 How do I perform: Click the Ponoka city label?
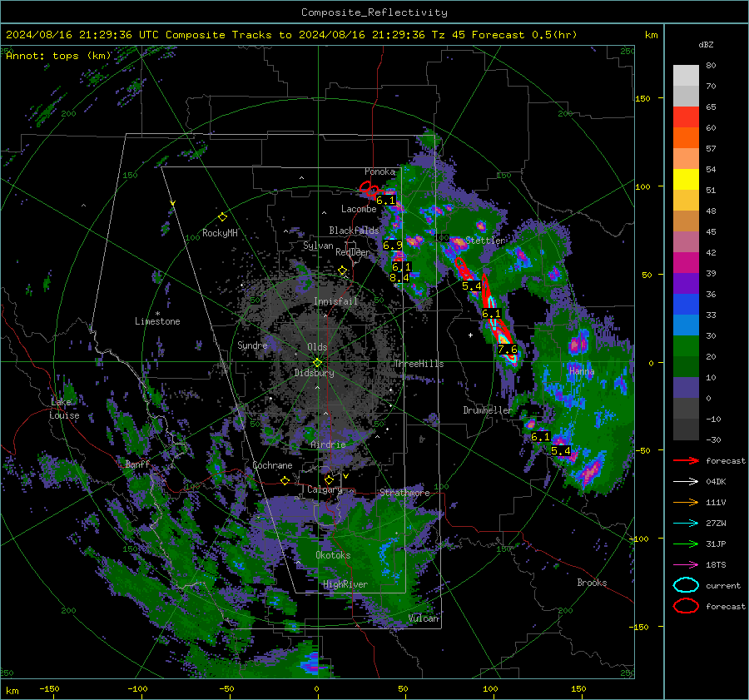380,171
